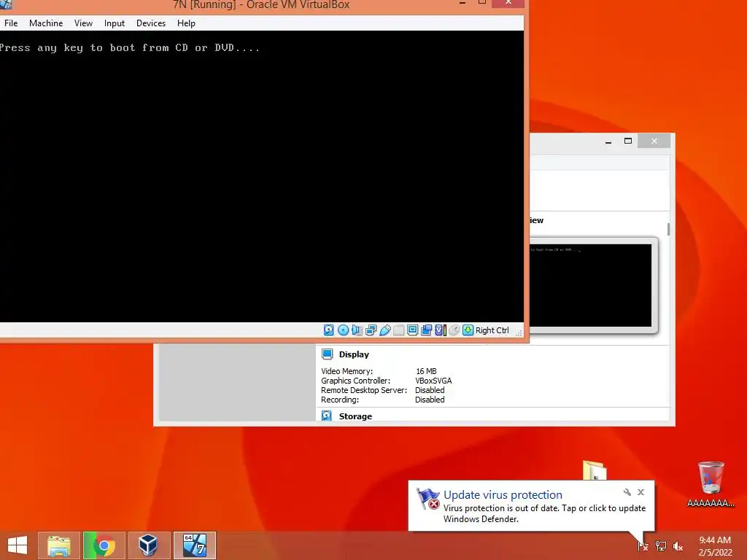747x560 pixels.
Task: Click the Update virus protection notification title
Action: pyautogui.click(x=503, y=495)
